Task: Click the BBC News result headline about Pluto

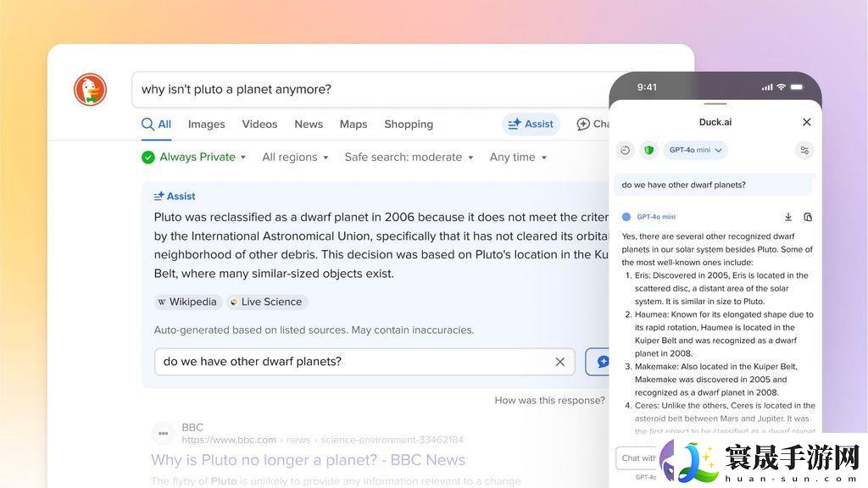Action: click(308, 459)
